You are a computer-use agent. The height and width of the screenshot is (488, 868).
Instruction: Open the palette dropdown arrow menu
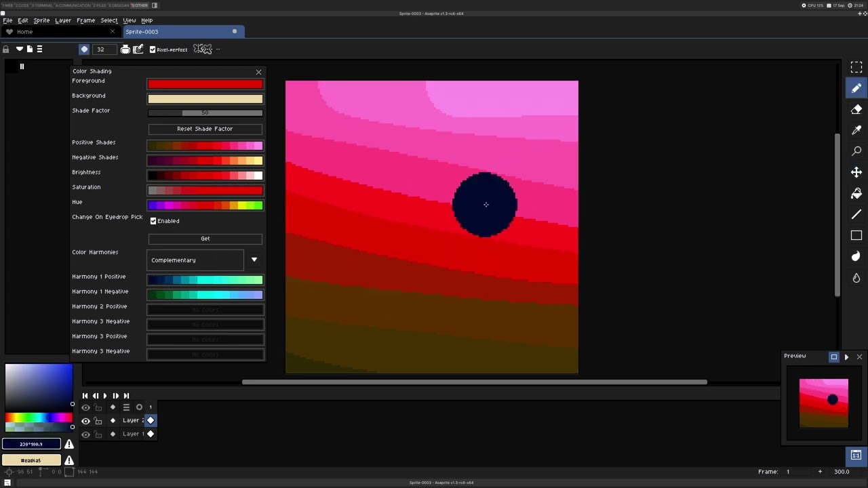20,49
